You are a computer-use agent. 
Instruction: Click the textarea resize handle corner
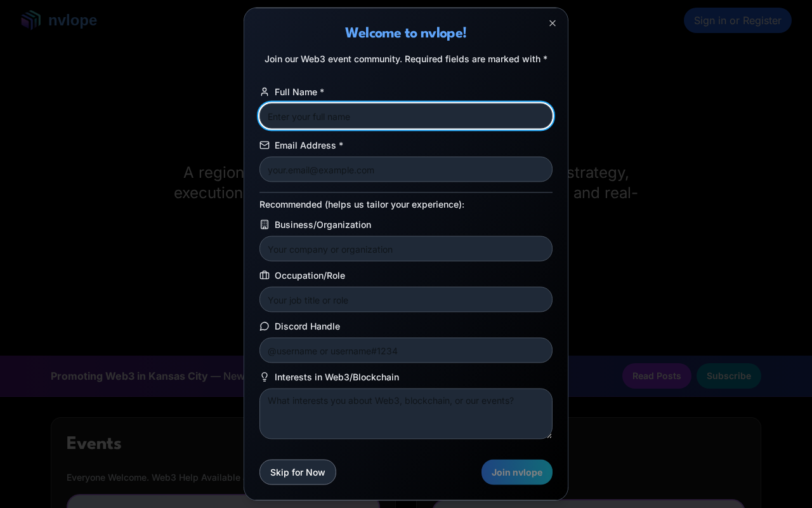pyautogui.click(x=549, y=436)
